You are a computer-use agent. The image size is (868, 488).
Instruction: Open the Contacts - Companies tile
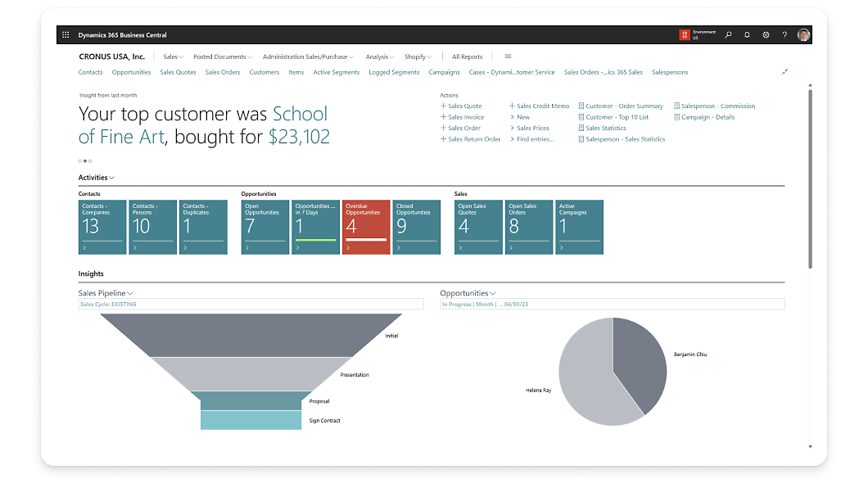click(102, 227)
